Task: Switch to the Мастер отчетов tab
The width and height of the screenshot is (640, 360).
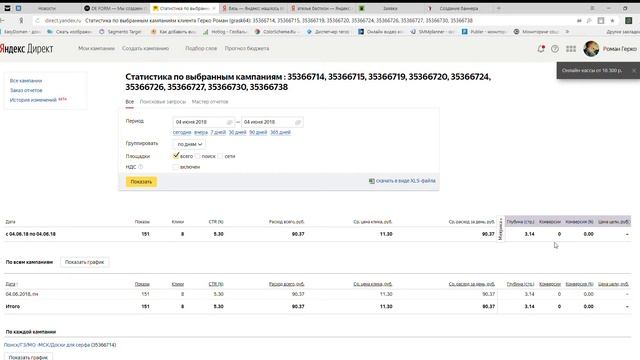Action: click(210, 102)
